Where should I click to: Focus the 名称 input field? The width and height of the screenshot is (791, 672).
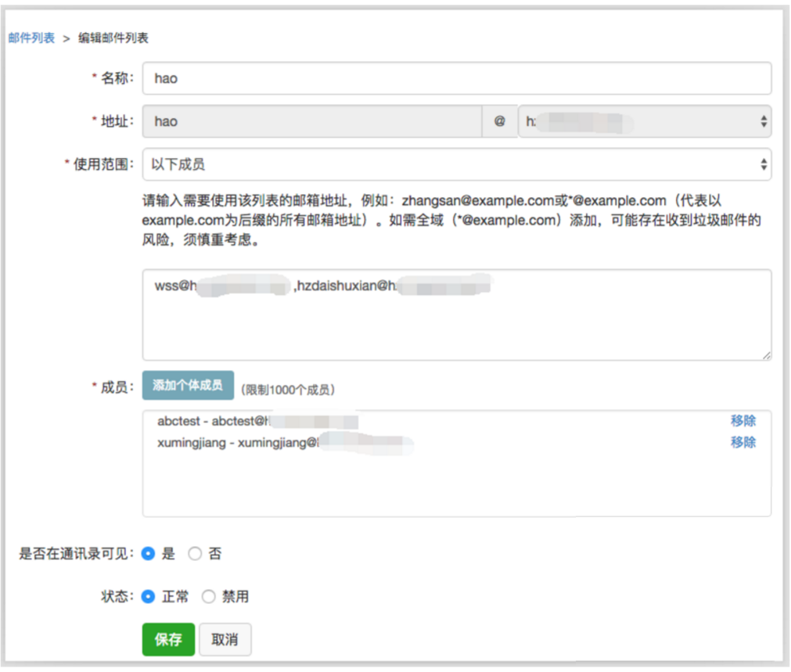(x=456, y=78)
